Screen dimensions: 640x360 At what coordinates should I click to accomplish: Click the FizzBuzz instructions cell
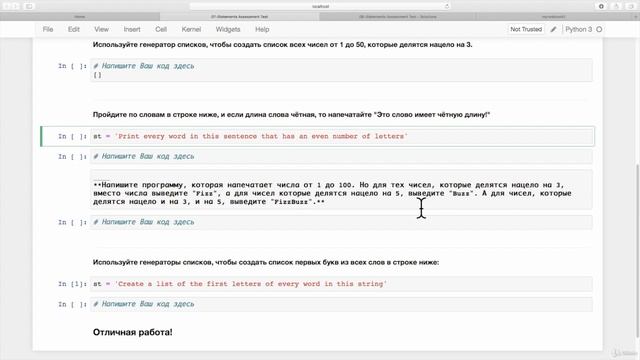click(x=341, y=190)
